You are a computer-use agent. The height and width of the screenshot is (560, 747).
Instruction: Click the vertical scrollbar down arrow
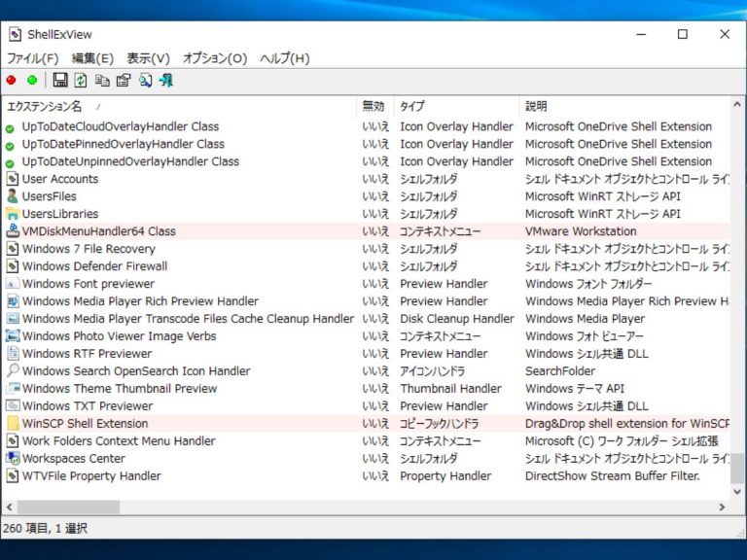(x=737, y=491)
